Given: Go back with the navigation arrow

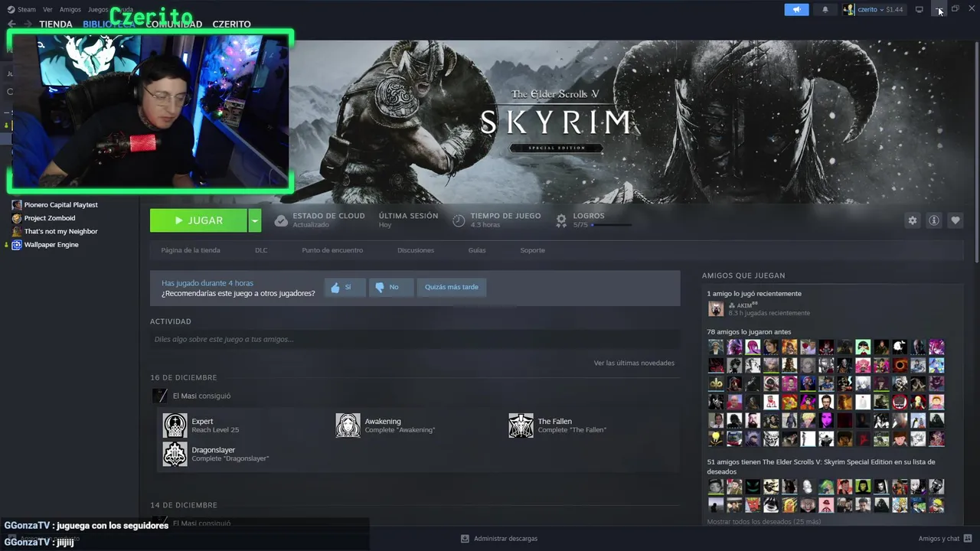Looking at the screenshot, I should 11,24.
